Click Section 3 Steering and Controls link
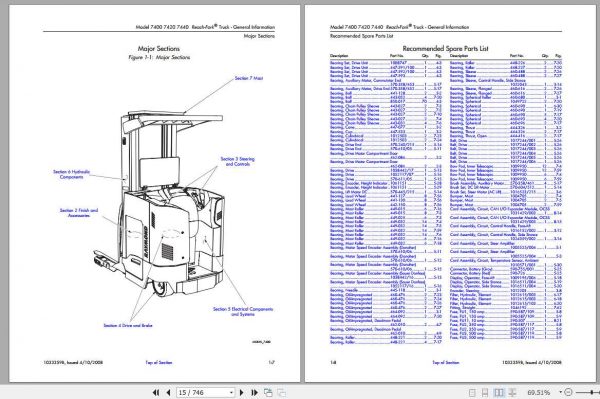The height and width of the screenshot is (399, 600). coord(238,161)
